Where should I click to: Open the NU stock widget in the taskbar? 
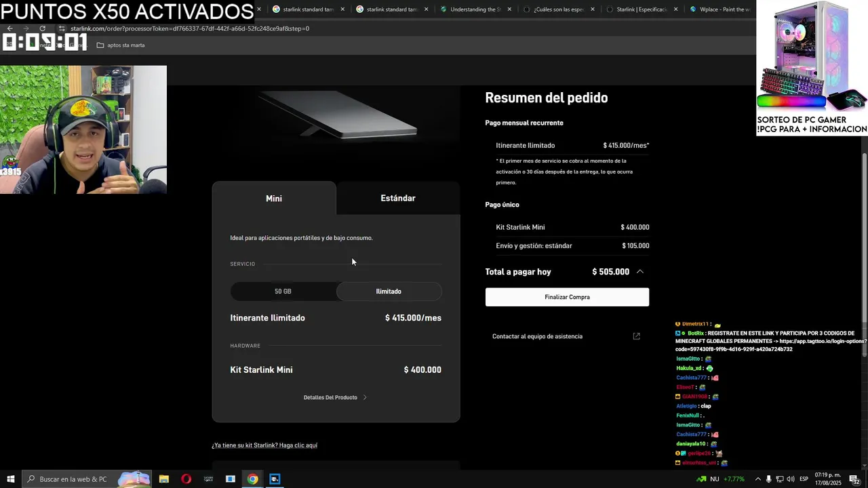pos(719,479)
